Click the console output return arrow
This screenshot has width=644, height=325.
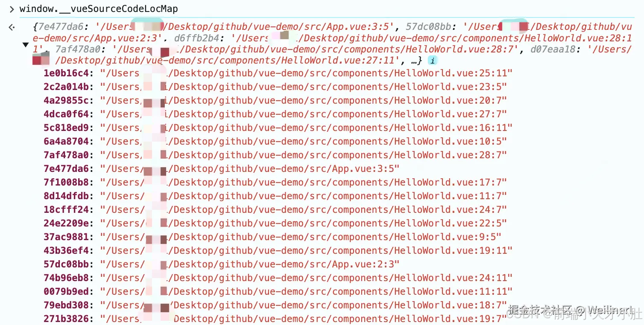coord(12,28)
